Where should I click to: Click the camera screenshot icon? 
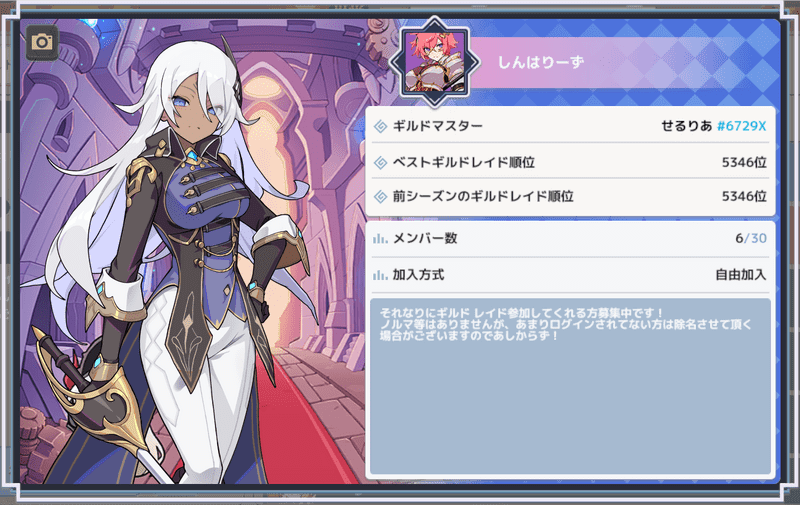[42, 43]
